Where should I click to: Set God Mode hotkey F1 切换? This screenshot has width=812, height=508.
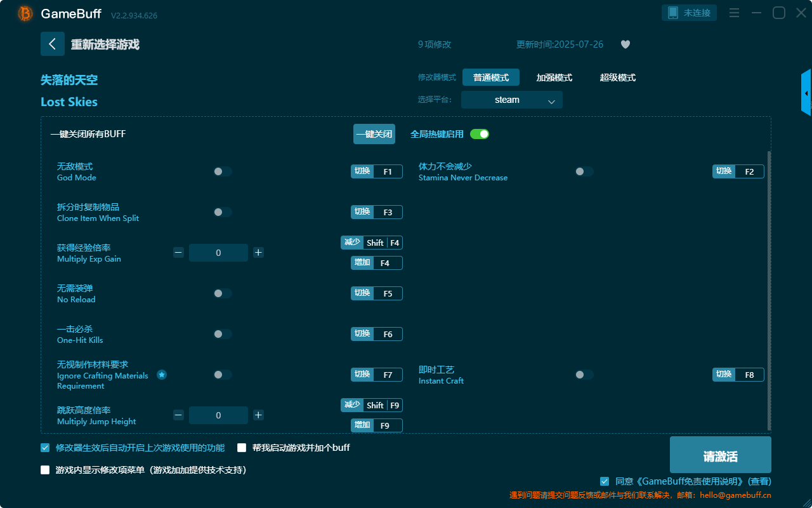pos(377,171)
